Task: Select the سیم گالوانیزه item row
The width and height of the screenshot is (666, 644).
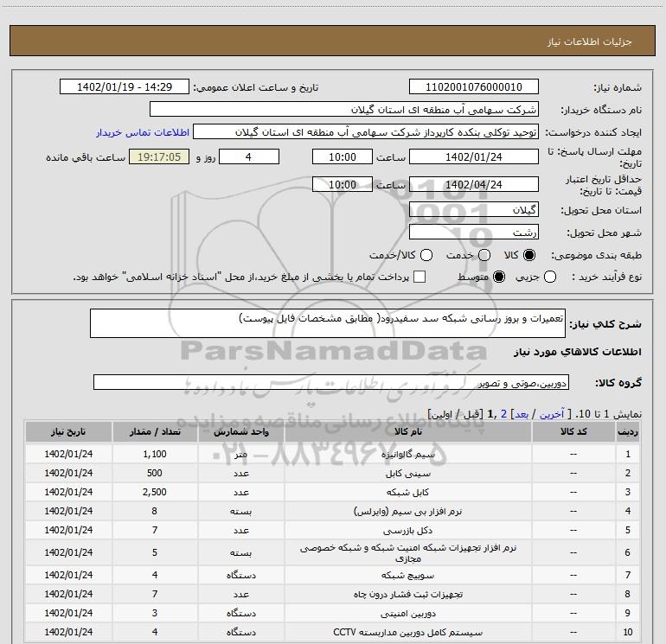Action: (332, 454)
